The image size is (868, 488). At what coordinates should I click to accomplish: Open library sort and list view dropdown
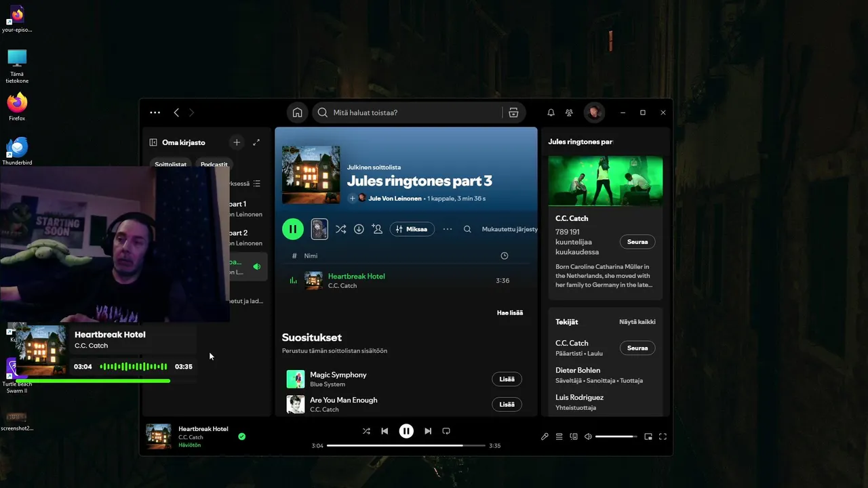tap(256, 183)
